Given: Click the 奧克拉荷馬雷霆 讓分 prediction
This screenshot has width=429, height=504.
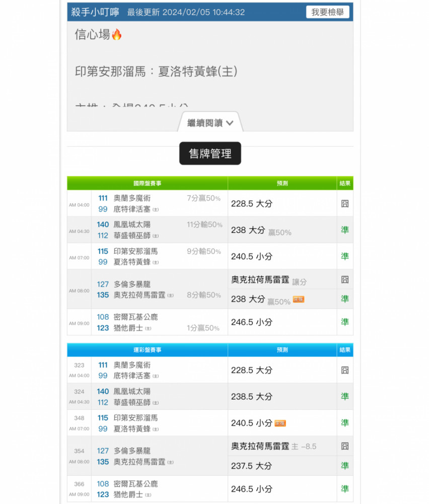Looking at the screenshot, I should pos(269,280).
